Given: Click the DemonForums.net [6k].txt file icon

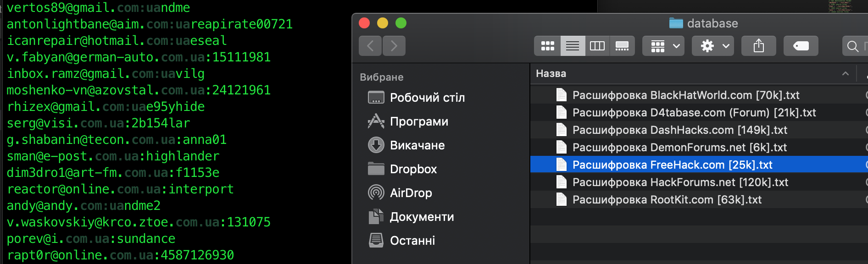Looking at the screenshot, I should [561, 148].
